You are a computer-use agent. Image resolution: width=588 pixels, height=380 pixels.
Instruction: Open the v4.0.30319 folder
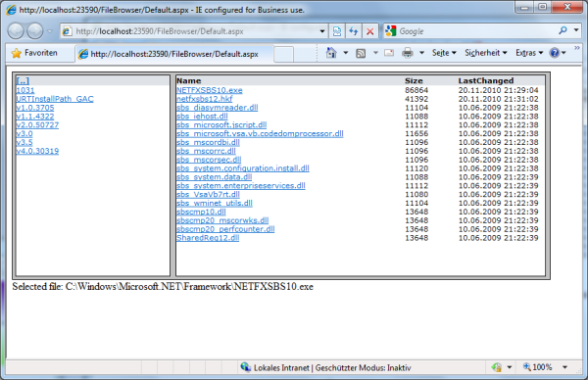(37, 151)
